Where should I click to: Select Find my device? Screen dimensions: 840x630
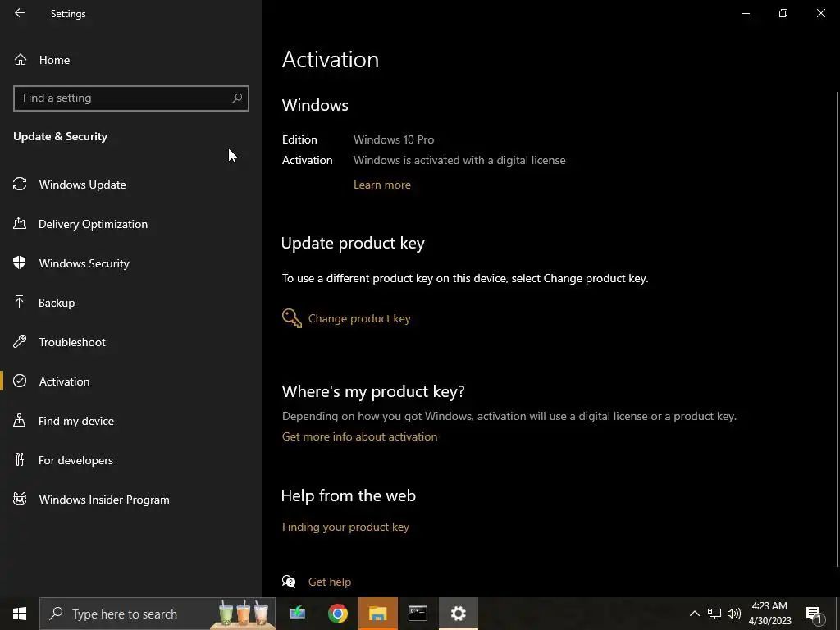(76, 421)
